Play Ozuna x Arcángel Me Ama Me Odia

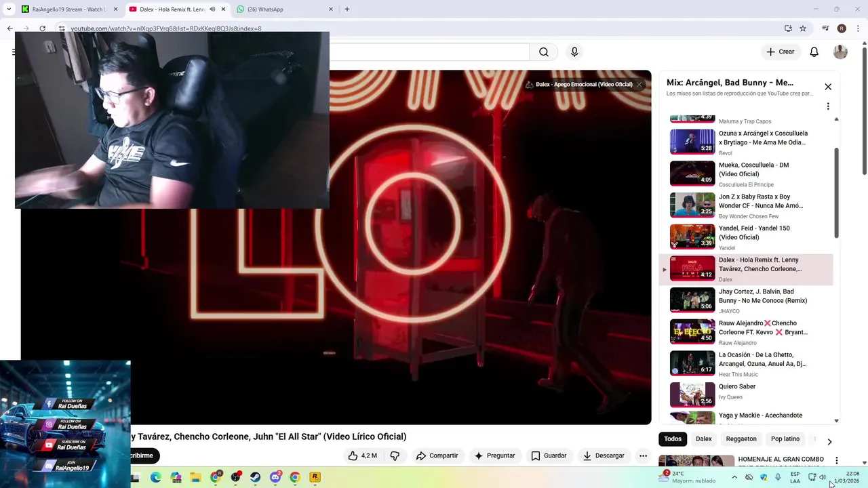click(x=746, y=142)
